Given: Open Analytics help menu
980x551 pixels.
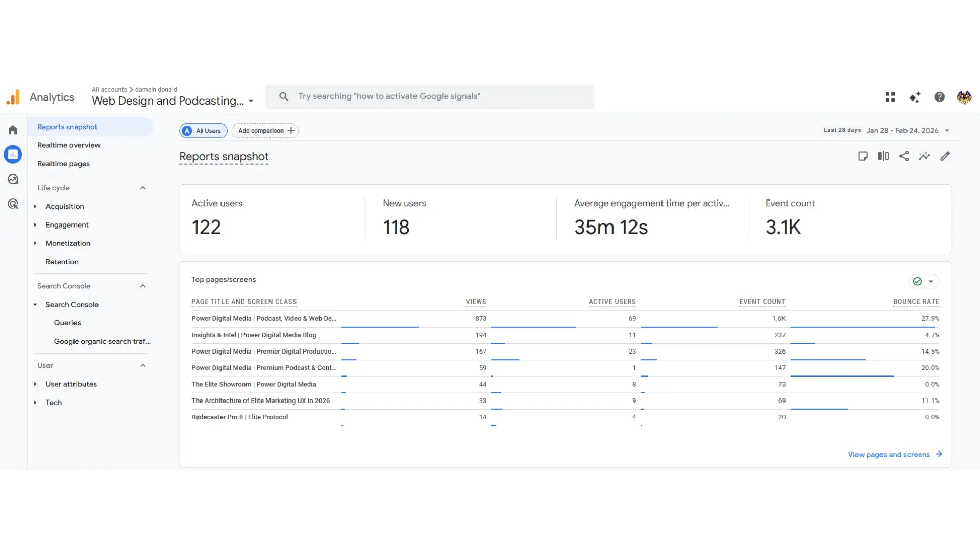Looking at the screenshot, I should coord(939,97).
